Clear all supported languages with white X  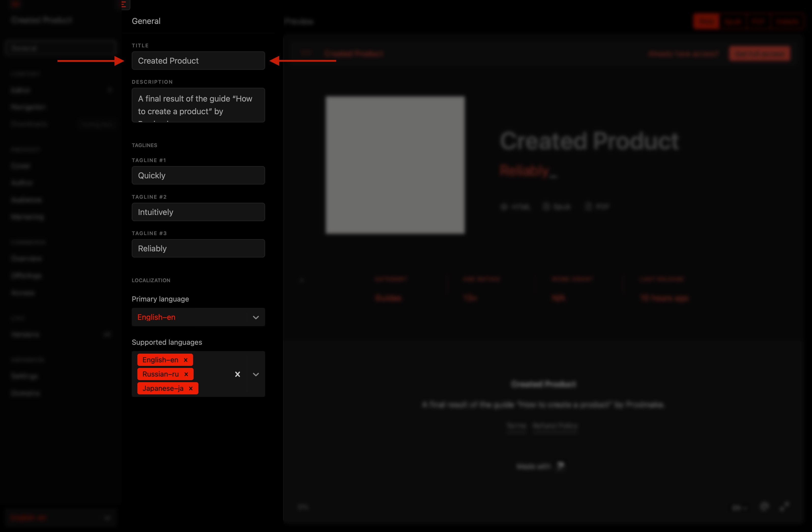[x=237, y=374]
